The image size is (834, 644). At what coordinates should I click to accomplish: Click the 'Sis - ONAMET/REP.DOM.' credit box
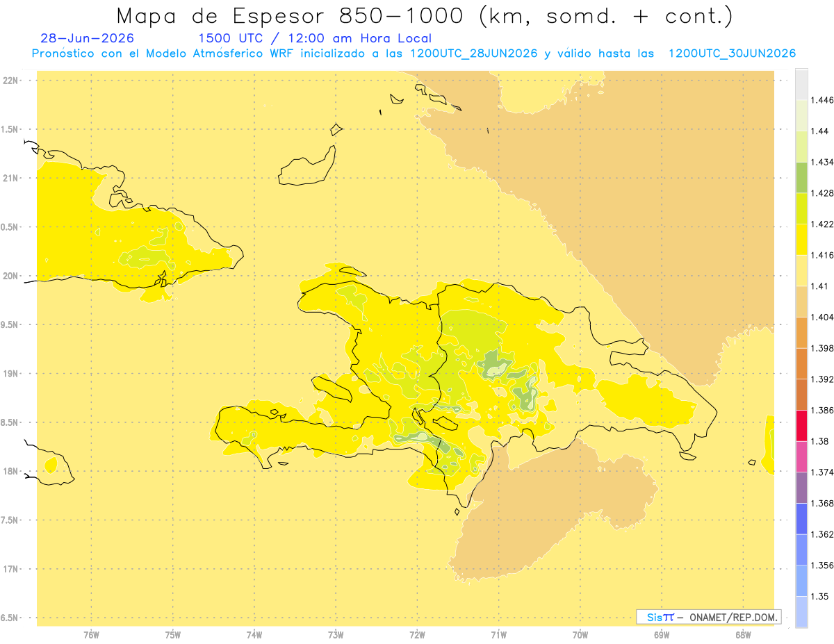tap(709, 617)
